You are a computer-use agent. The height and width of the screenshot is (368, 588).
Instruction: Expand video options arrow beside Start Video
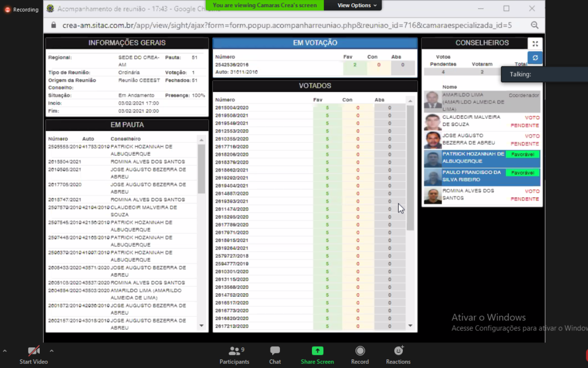[52, 351]
